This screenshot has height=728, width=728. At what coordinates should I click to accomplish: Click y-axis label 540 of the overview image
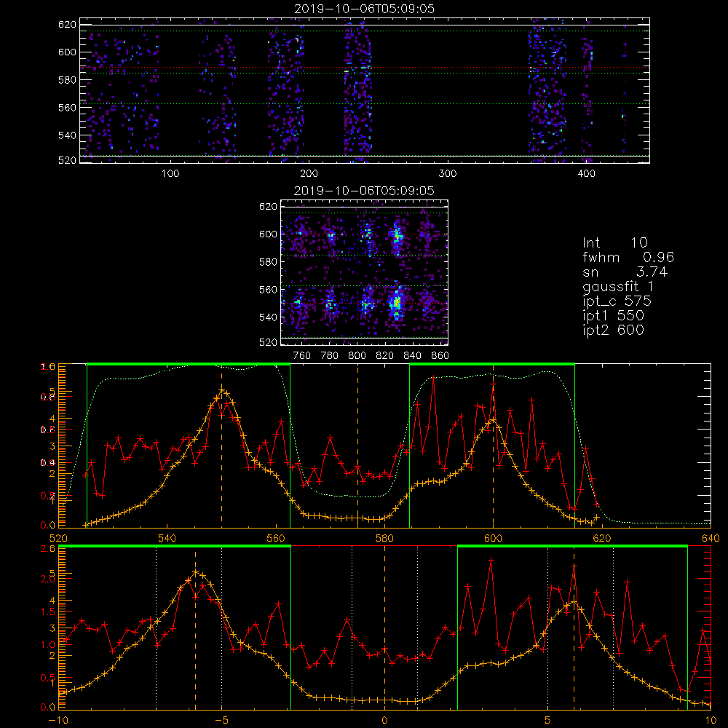67,135
